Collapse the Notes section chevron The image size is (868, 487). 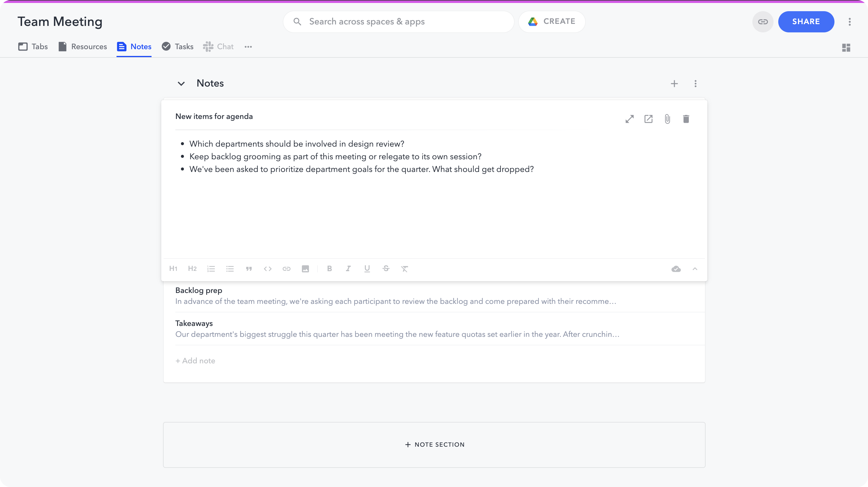(x=181, y=84)
